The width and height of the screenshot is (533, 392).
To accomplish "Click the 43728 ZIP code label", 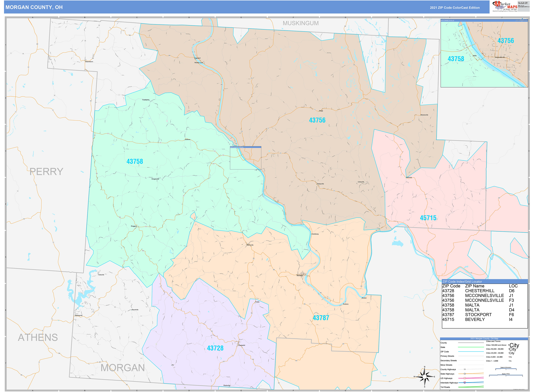I will click(x=215, y=348).
